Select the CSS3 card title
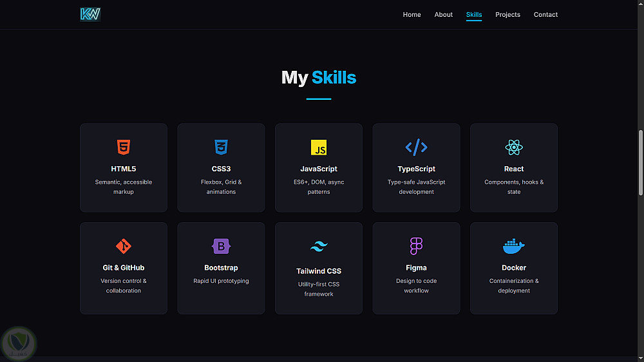Image resolution: width=644 pixels, height=362 pixels. (x=221, y=169)
